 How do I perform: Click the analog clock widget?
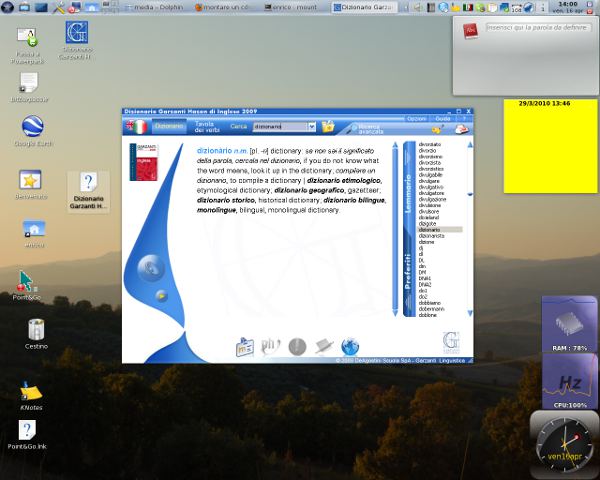pos(565,444)
